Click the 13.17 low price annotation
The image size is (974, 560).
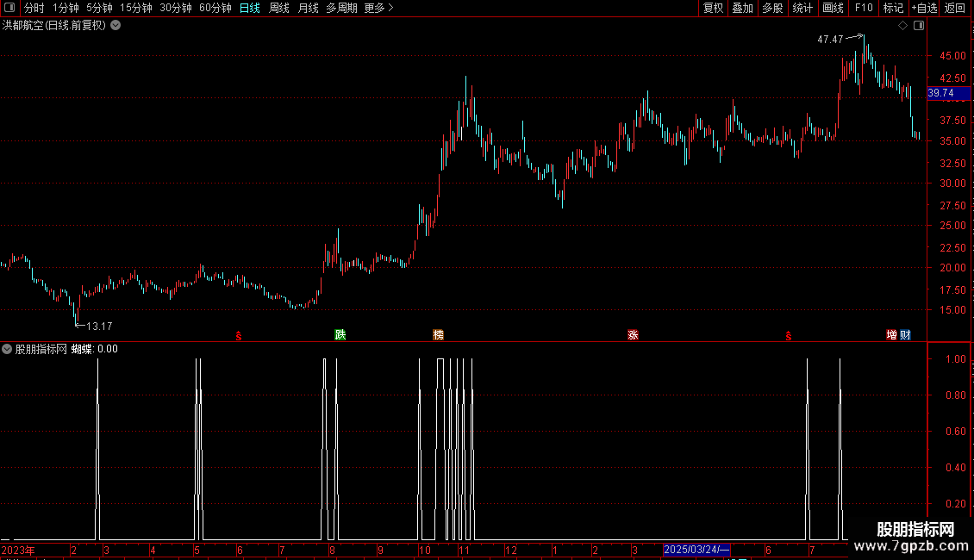point(99,326)
